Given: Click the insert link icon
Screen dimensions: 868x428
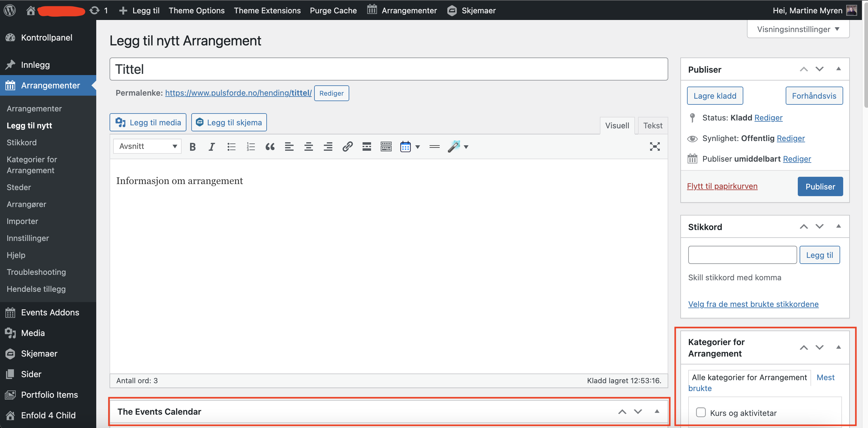Looking at the screenshot, I should pyautogui.click(x=347, y=147).
